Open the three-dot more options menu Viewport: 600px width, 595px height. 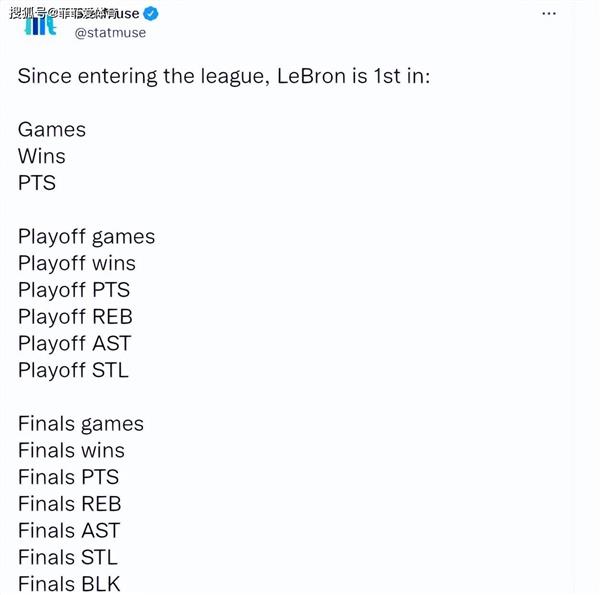pos(549,14)
